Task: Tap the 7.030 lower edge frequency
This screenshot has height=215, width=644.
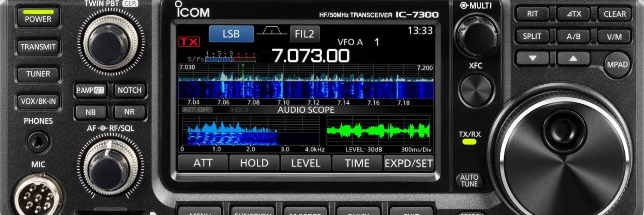Action: (x=187, y=68)
